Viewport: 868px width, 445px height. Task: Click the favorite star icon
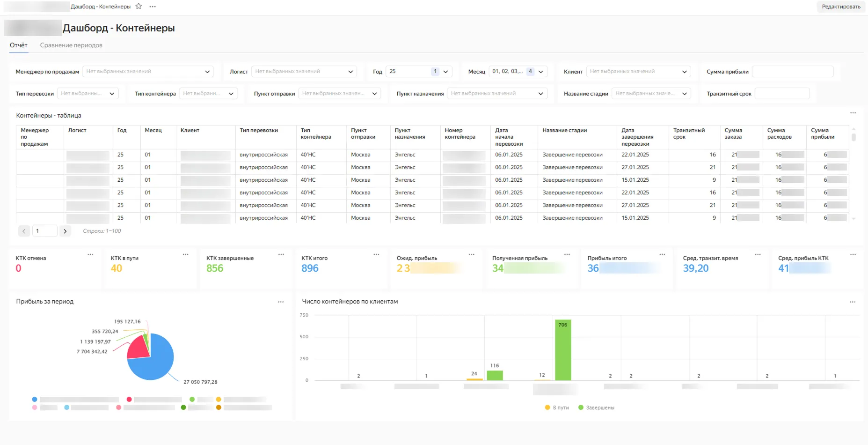[139, 7]
